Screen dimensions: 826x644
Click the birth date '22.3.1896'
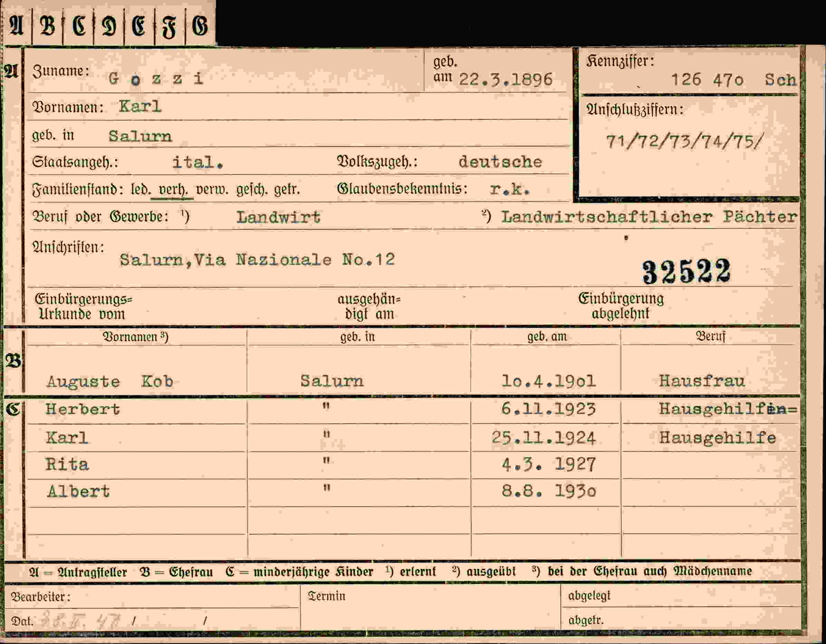click(506, 80)
